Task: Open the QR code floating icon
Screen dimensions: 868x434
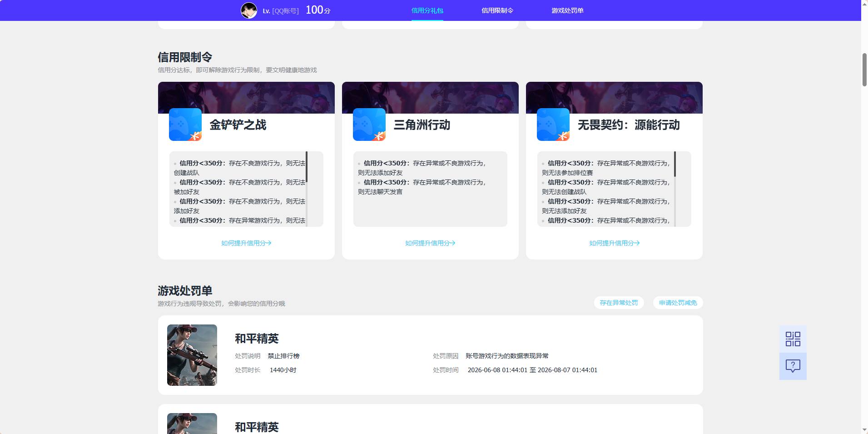Action: (x=793, y=339)
